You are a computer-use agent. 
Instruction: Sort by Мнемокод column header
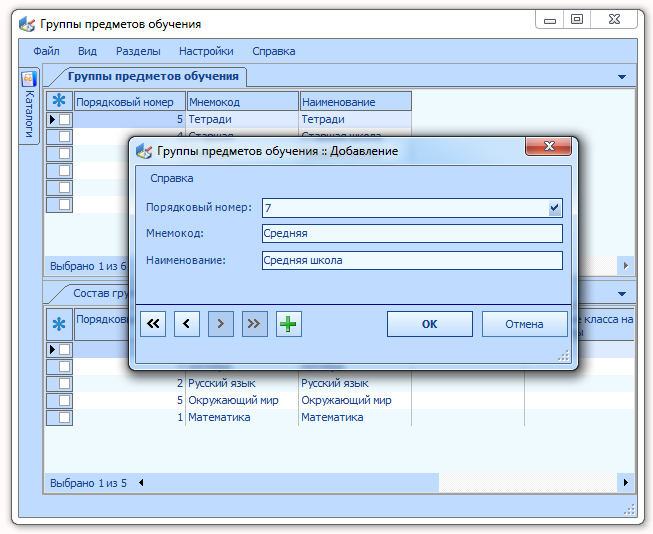243,102
